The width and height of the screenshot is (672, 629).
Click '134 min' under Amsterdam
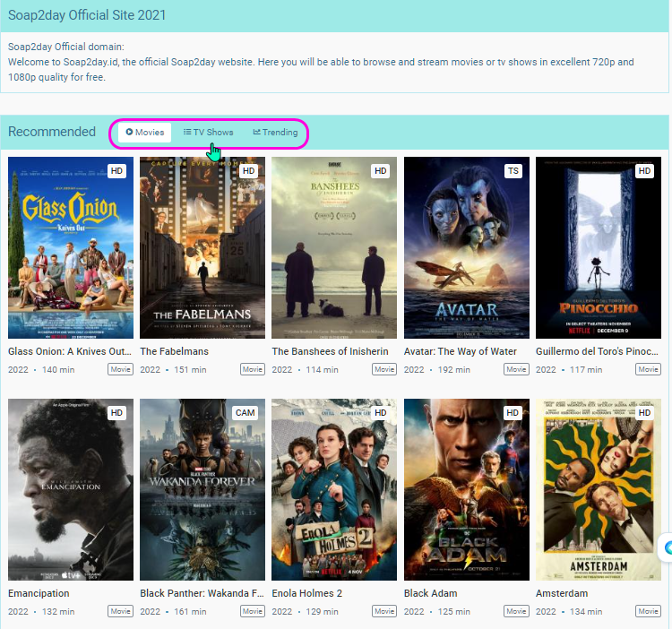586,612
